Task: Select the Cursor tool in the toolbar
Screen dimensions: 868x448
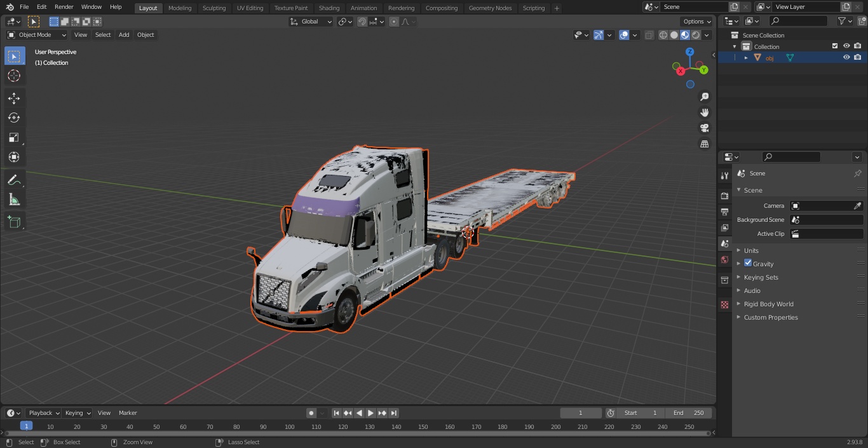Action: [x=14, y=76]
